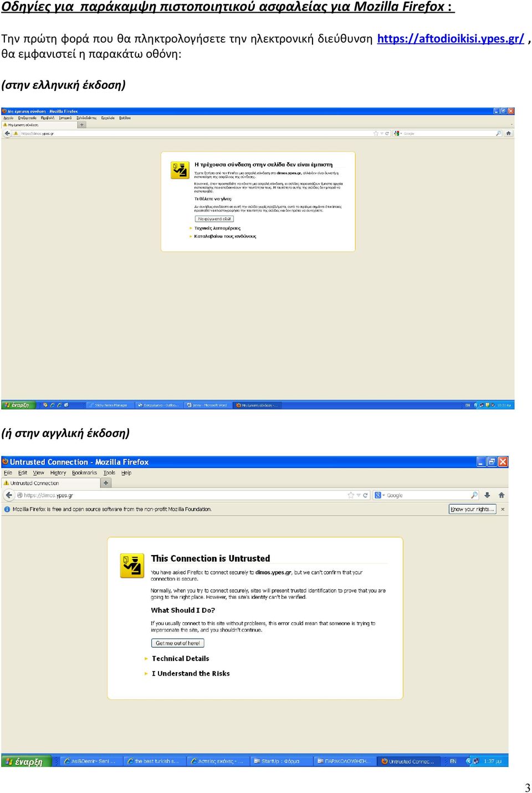Screen dimensions: 532x793
Task: Click the EN language indicator in lower taskbar
Action: tap(453, 761)
